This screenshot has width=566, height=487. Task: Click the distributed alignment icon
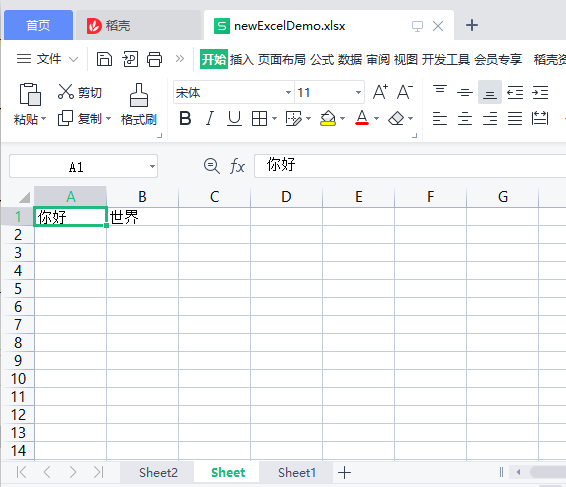click(x=540, y=118)
